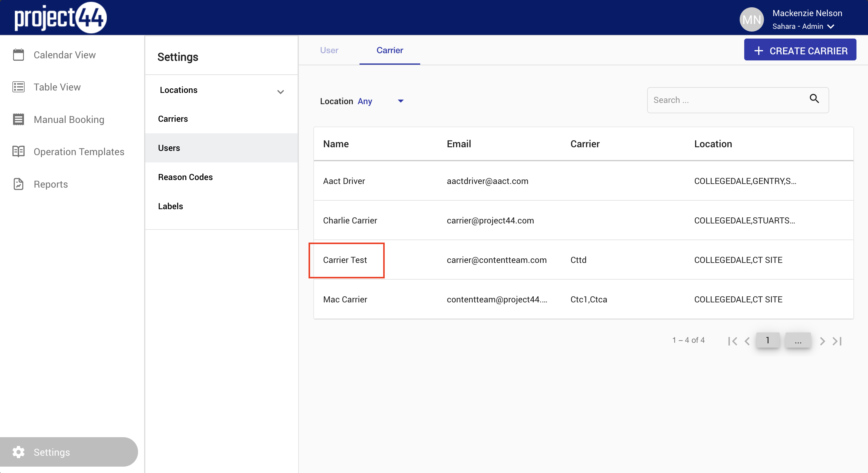Click the Table View list icon

[x=19, y=87]
